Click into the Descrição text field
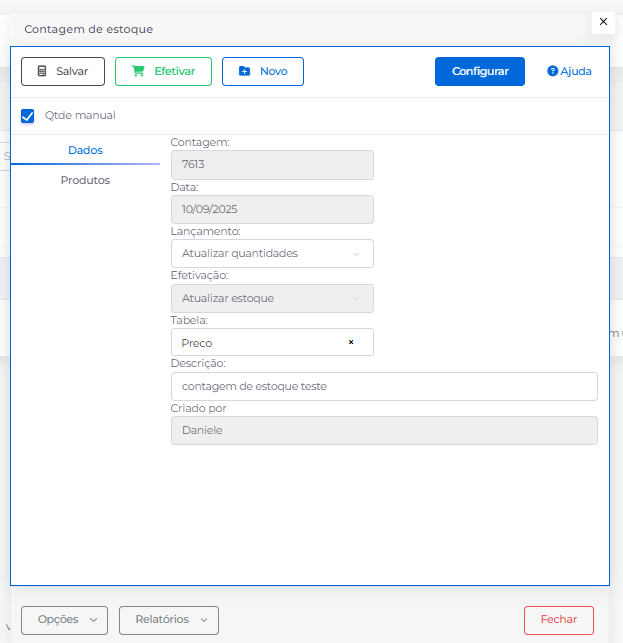 384,386
